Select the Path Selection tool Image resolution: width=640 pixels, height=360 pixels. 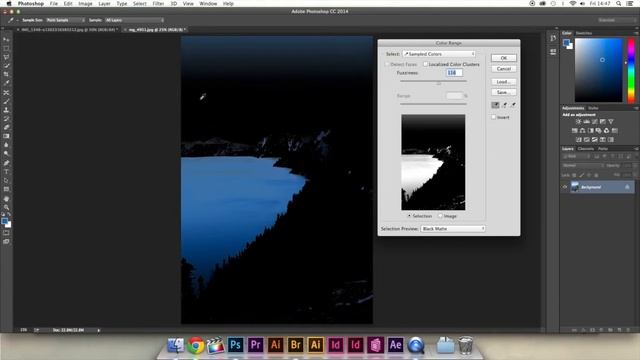pyautogui.click(x=6, y=180)
